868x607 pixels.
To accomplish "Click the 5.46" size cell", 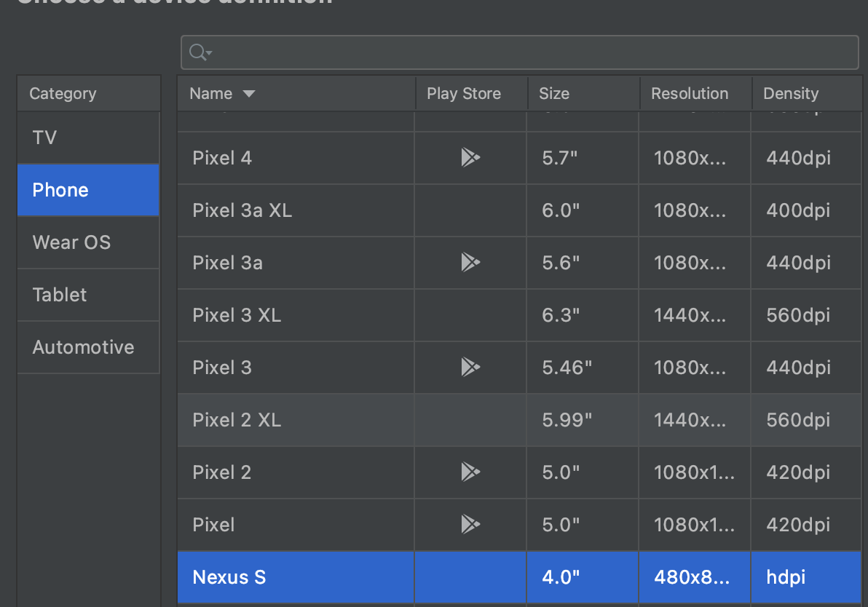I will pyautogui.click(x=583, y=368).
